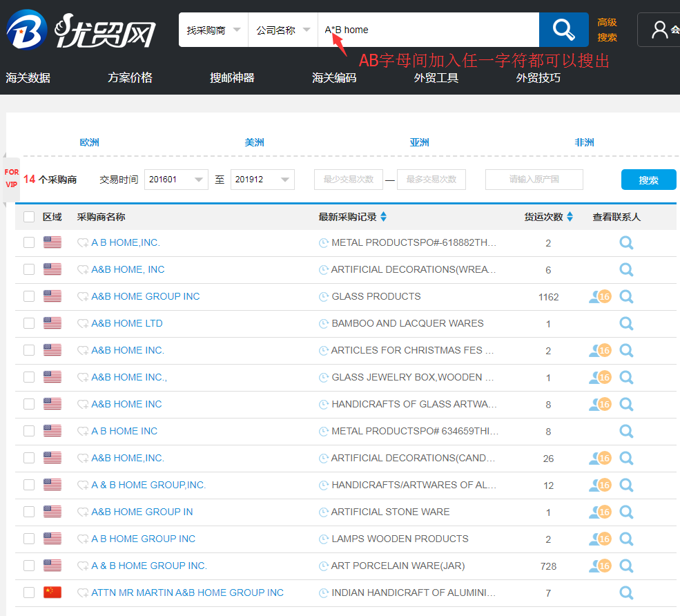Check the ATTN MR MARTIN row checkbox

point(29,593)
